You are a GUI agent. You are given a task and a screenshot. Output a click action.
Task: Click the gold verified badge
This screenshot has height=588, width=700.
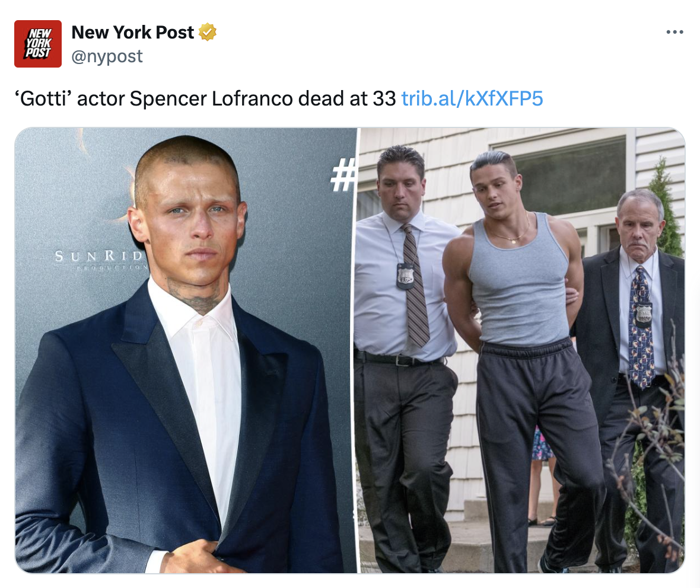tap(208, 32)
